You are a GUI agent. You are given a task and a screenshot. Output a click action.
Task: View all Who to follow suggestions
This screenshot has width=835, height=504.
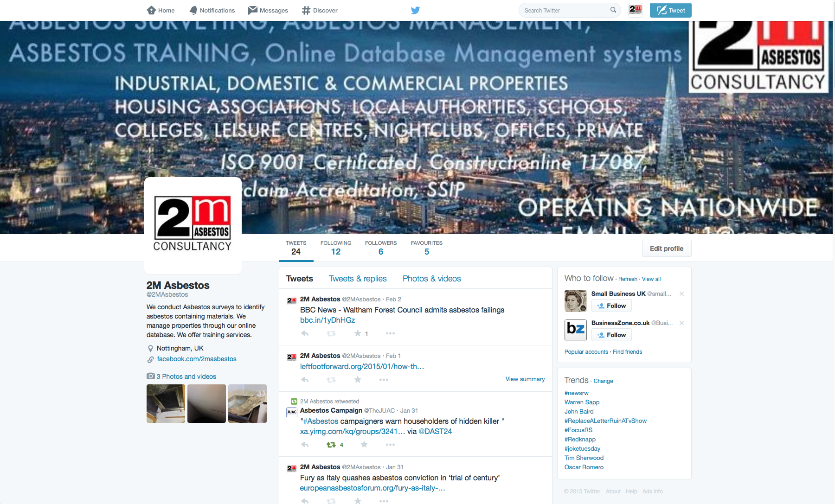click(x=651, y=279)
